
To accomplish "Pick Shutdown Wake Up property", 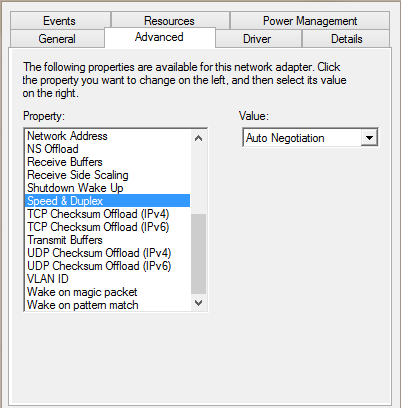I will point(108,188).
